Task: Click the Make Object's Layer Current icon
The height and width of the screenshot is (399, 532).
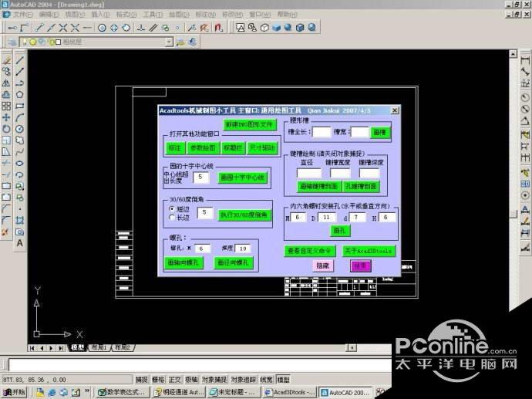Action: pos(180,42)
